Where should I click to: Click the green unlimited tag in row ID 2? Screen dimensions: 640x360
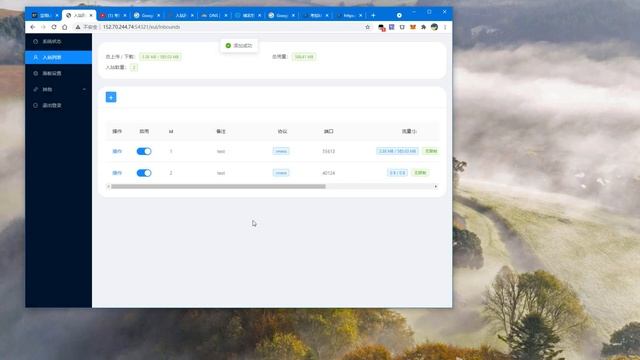[420, 173]
